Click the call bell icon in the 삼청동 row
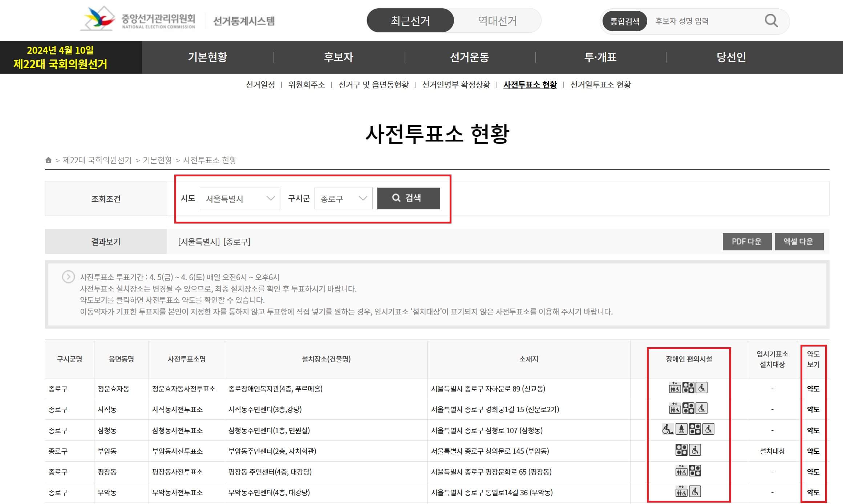 click(681, 429)
